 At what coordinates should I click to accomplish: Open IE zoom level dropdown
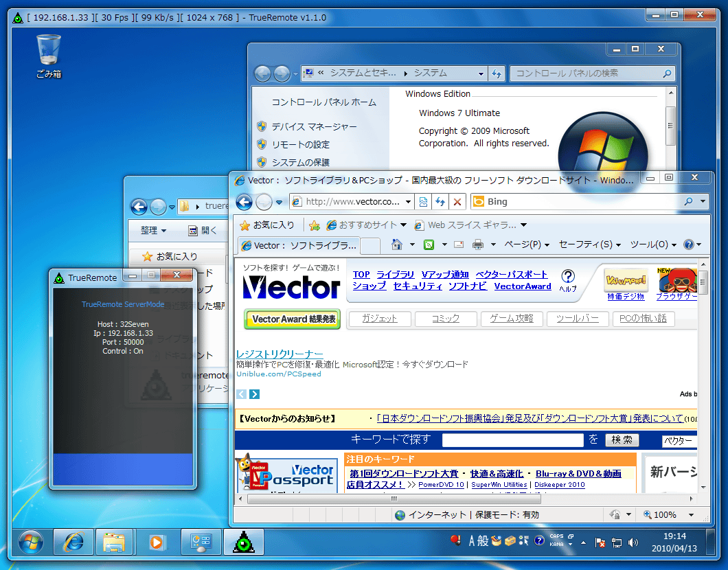tap(692, 515)
